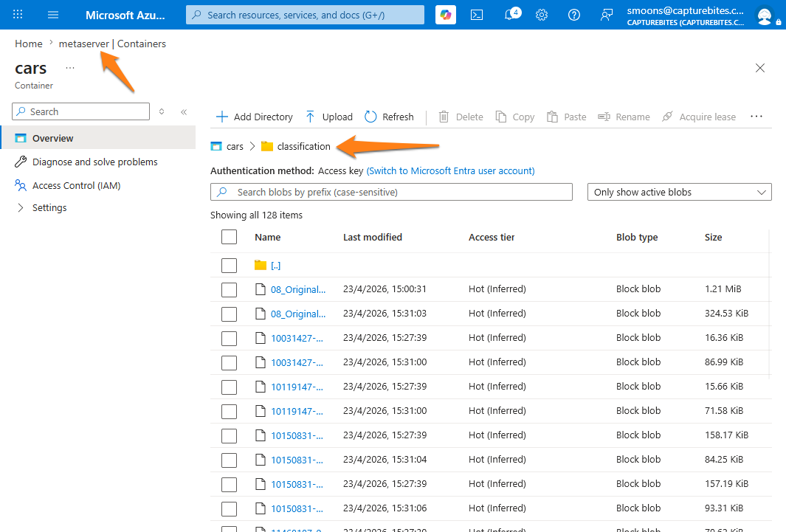Open the 10119147 blob sized 71.58 KiB
This screenshot has height=532, width=786.
coord(297,411)
